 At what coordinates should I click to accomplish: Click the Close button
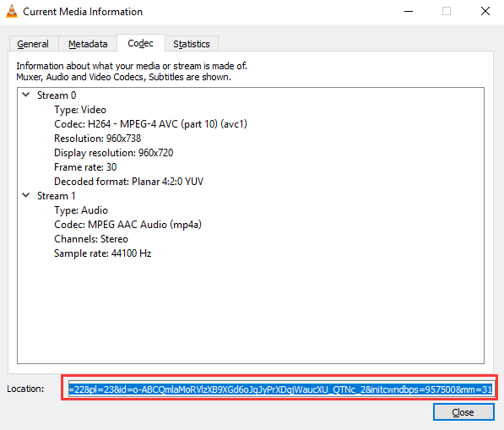coord(463,412)
